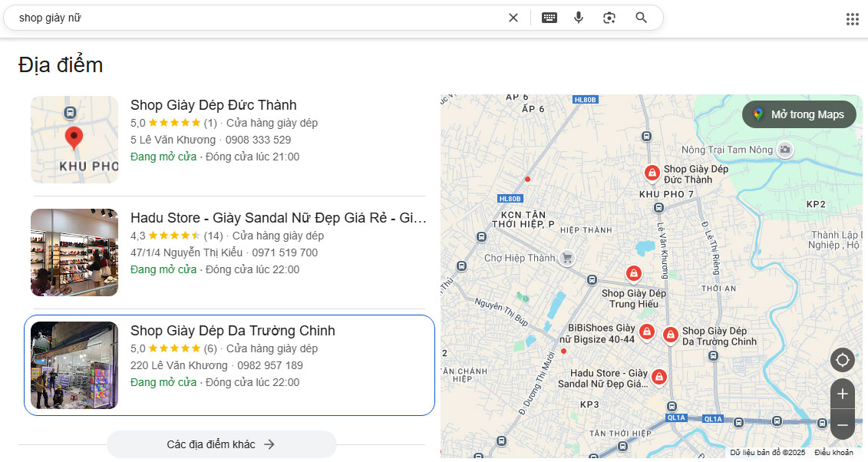Image resolution: width=868 pixels, height=462 pixels.
Task: Clear the search box with X icon
Action: tap(513, 18)
